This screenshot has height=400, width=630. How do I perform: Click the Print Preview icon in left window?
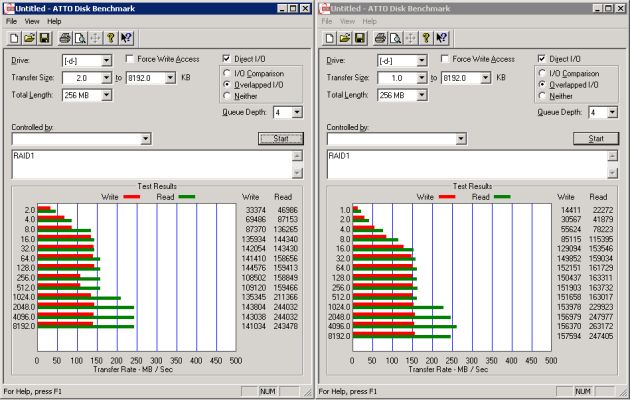pyautogui.click(x=80, y=38)
